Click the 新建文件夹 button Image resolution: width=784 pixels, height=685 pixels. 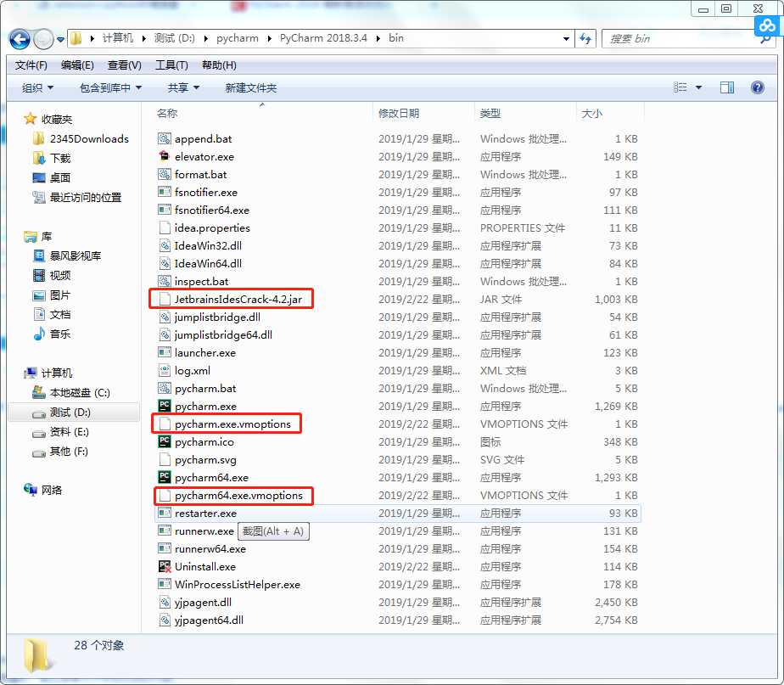251,88
